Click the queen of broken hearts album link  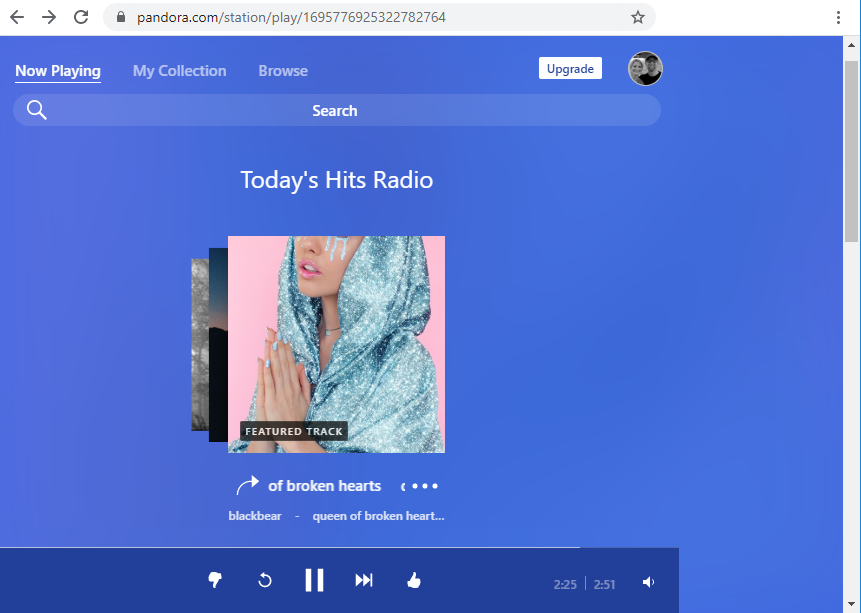[x=378, y=516]
